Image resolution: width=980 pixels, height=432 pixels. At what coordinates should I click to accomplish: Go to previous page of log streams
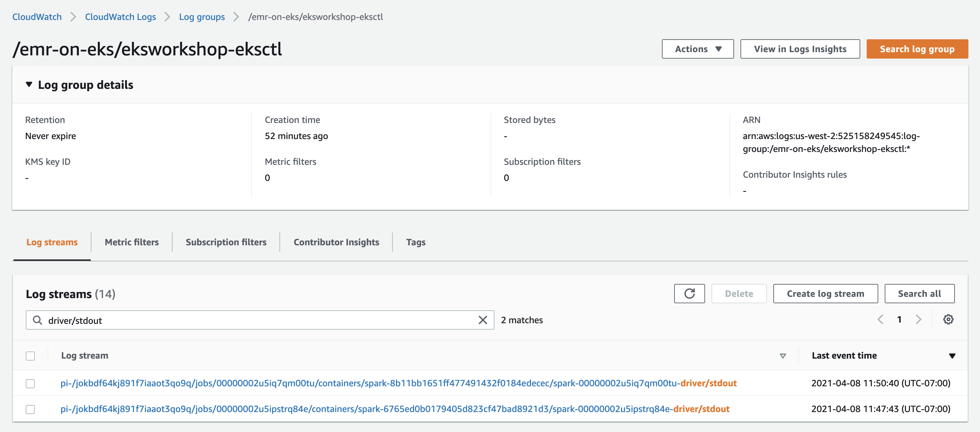click(880, 319)
